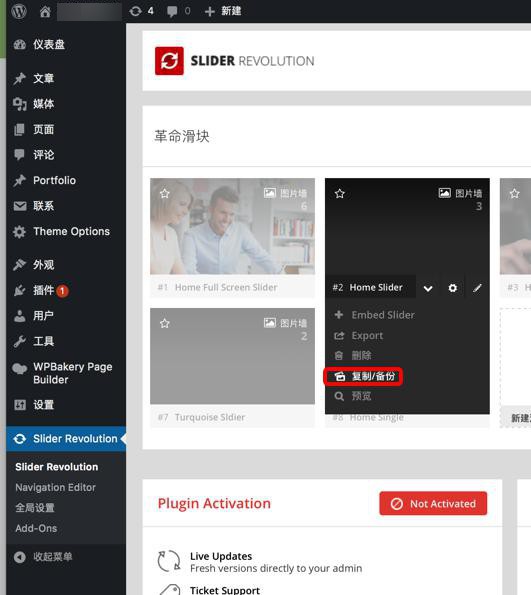The image size is (531, 595).
Task: Click the plugins update badge showing 1
Action: pyautogui.click(x=63, y=291)
